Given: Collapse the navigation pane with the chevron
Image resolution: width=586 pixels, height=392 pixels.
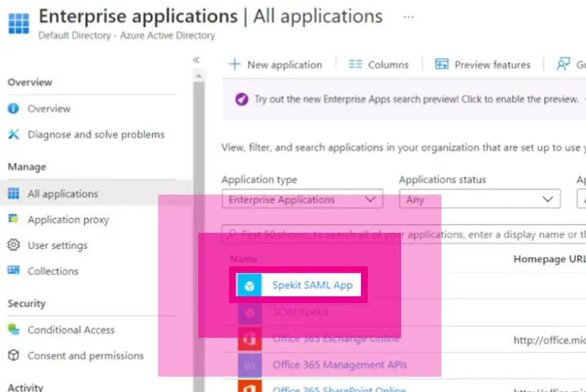Looking at the screenshot, I should click(x=196, y=60).
